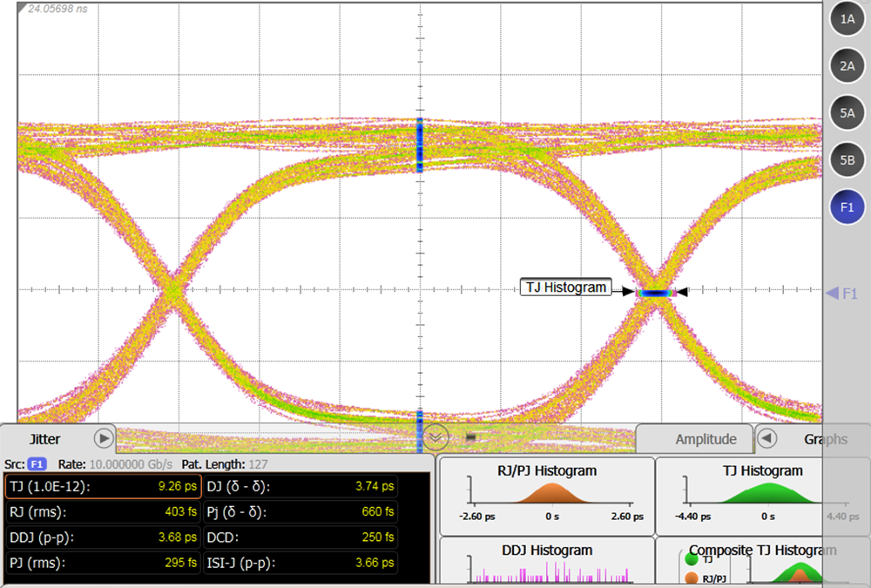Collapse results panel with double-chevron button
Image resolution: width=871 pixels, height=588 pixels.
[x=435, y=437]
